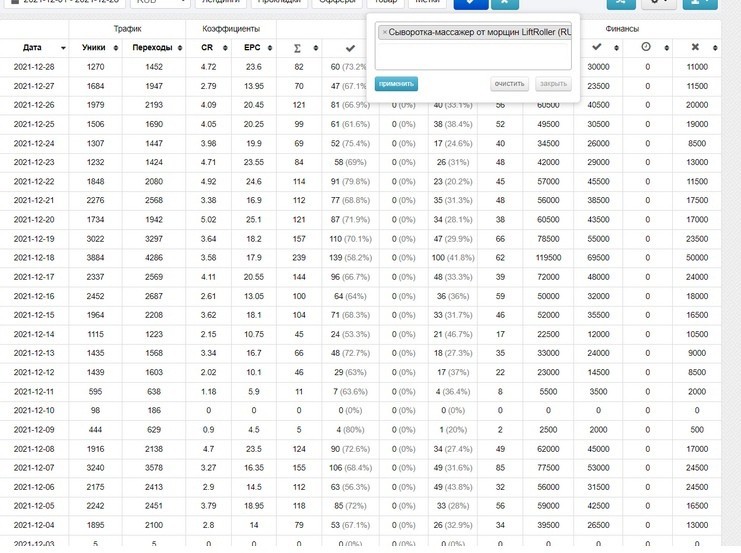
Task: Click the cell 85 in the 2021-12-07 row
Action: tap(500, 468)
